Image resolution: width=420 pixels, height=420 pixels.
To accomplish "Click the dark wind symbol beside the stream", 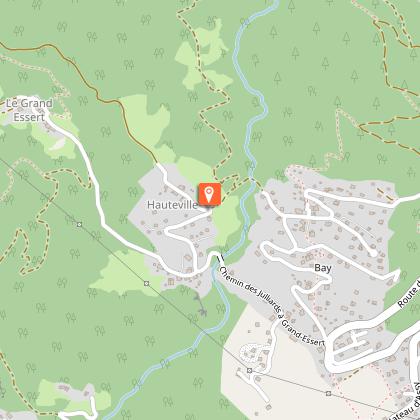I will pyautogui.click(x=201, y=304).
